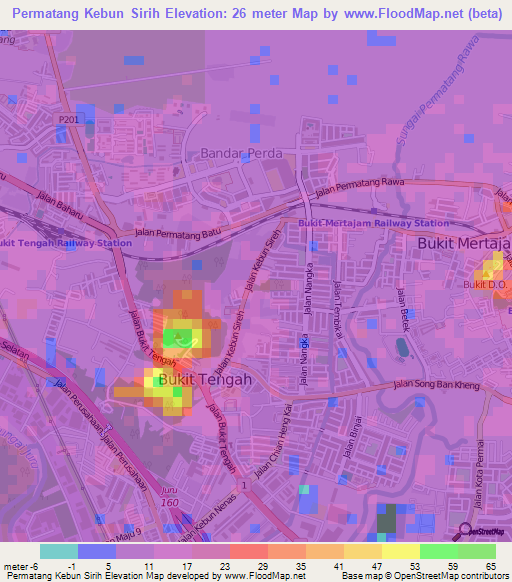
Task: Click the bright green 59 meter legend swatch
Action: tap(439, 551)
